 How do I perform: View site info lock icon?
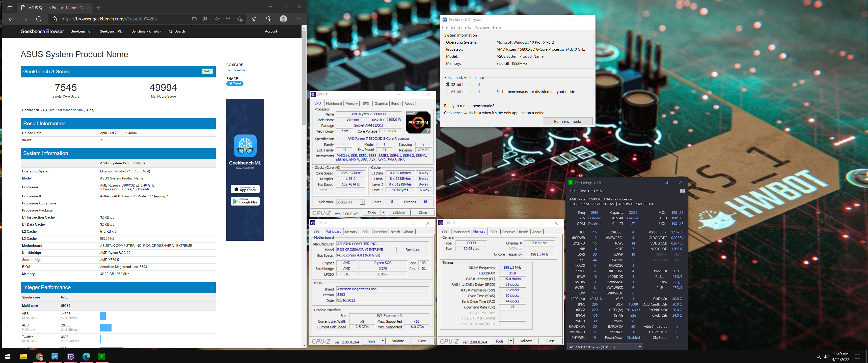click(55, 19)
